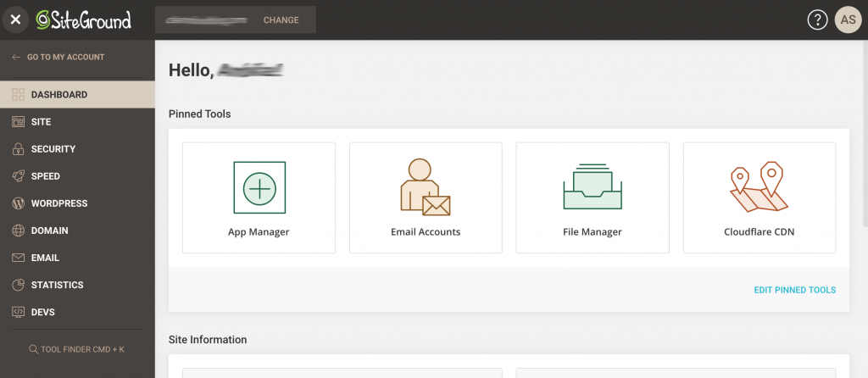Open the Devs menu section
This screenshot has height=378, width=868.
[77, 312]
